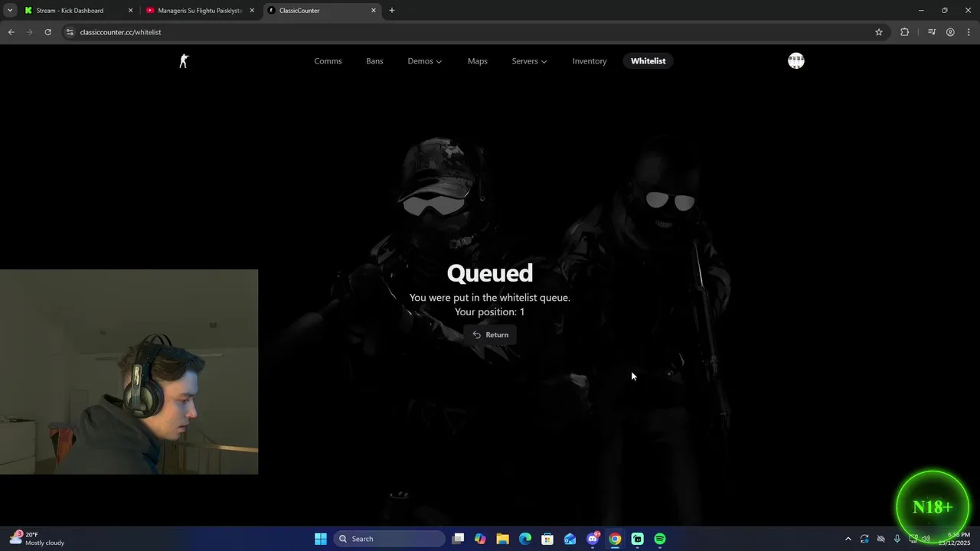Expand the Demos dropdown menu
The image size is (980, 551).
pos(424,61)
